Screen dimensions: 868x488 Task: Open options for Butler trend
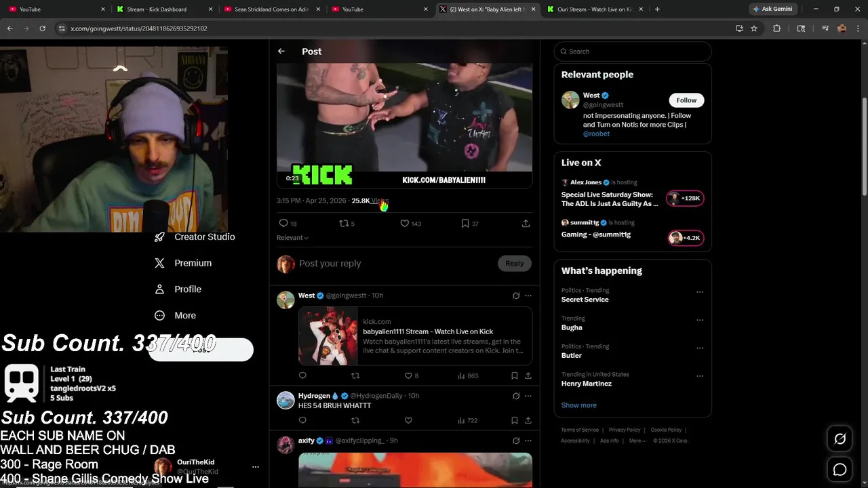pyautogui.click(x=700, y=348)
